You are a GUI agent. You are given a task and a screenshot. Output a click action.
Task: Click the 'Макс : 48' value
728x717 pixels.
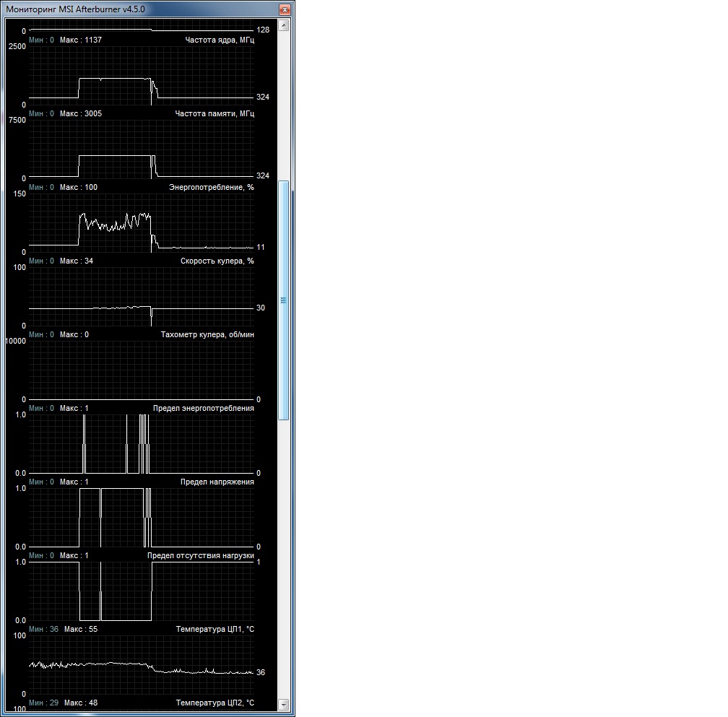pos(81,703)
